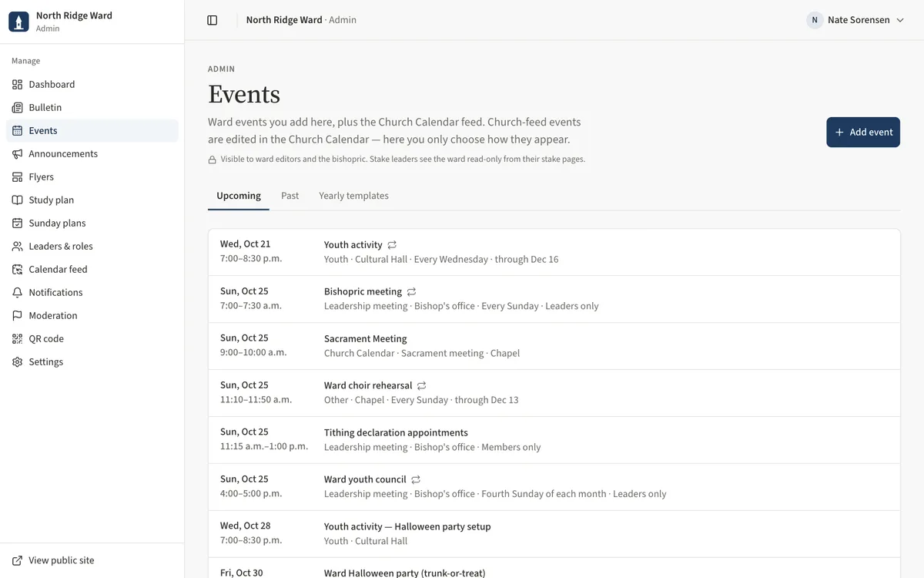This screenshot has width=924, height=578.
Task: Click the Wed, Oct 21 date cell
Action: point(245,244)
